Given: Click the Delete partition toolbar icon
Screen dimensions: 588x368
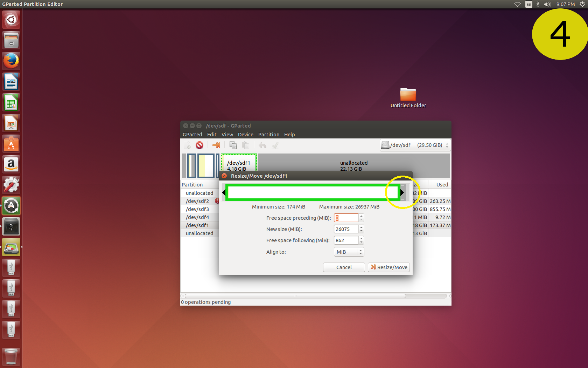Looking at the screenshot, I should point(199,145).
